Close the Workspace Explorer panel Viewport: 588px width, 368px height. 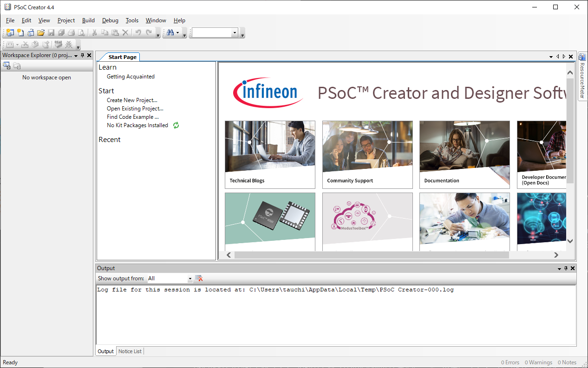(89, 55)
